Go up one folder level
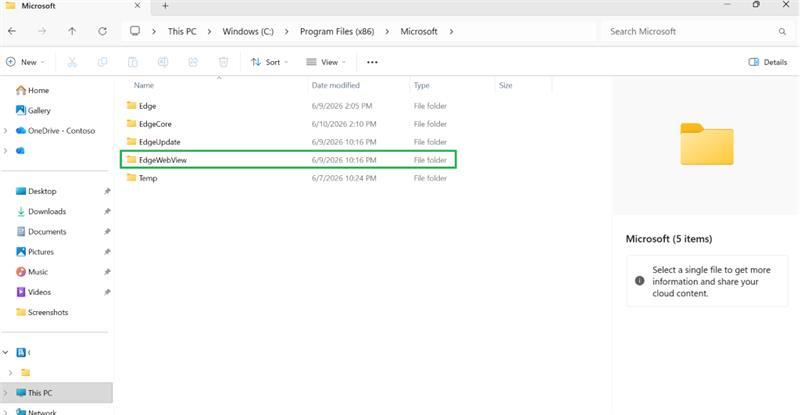 (x=72, y=31)
